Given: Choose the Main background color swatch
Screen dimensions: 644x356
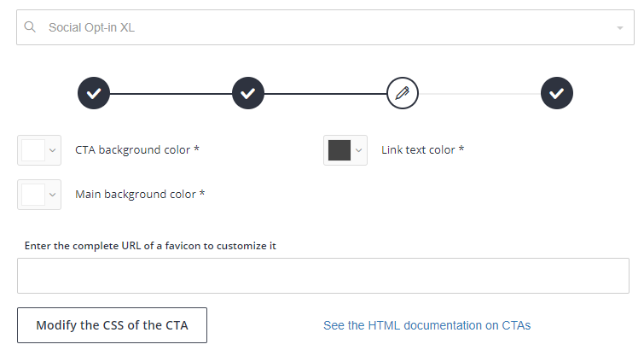Looking at the screenshot, I should [33, 194].
